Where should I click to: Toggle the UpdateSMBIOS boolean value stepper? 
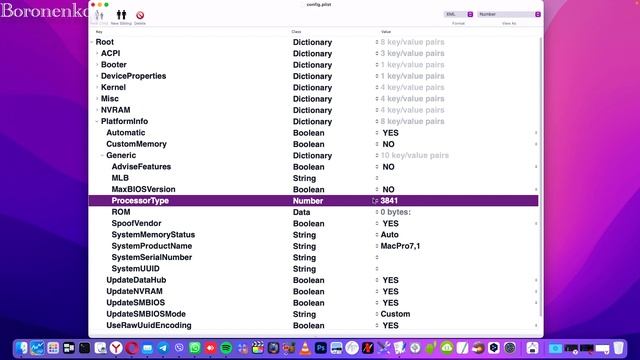tap(536, 302)
